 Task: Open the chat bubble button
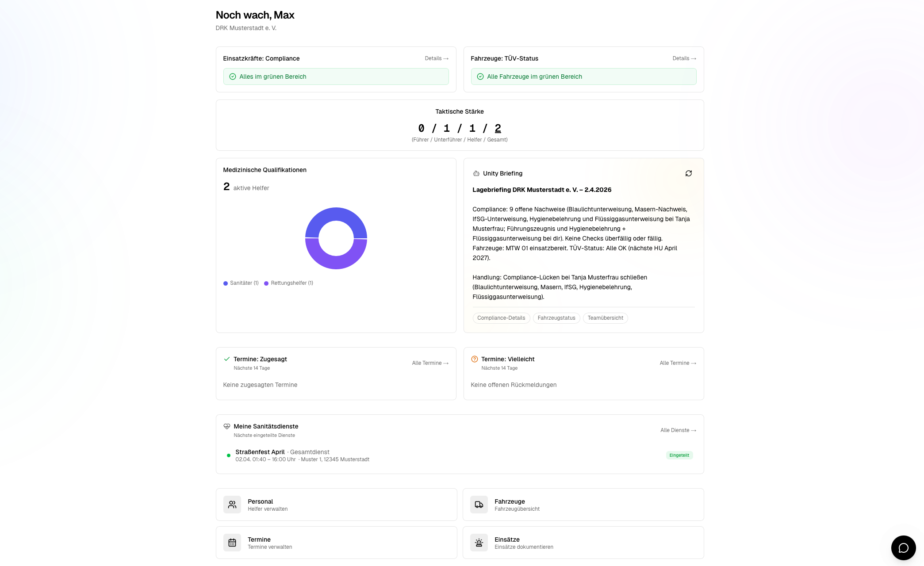pyautogui.click(x=903, y=548)
